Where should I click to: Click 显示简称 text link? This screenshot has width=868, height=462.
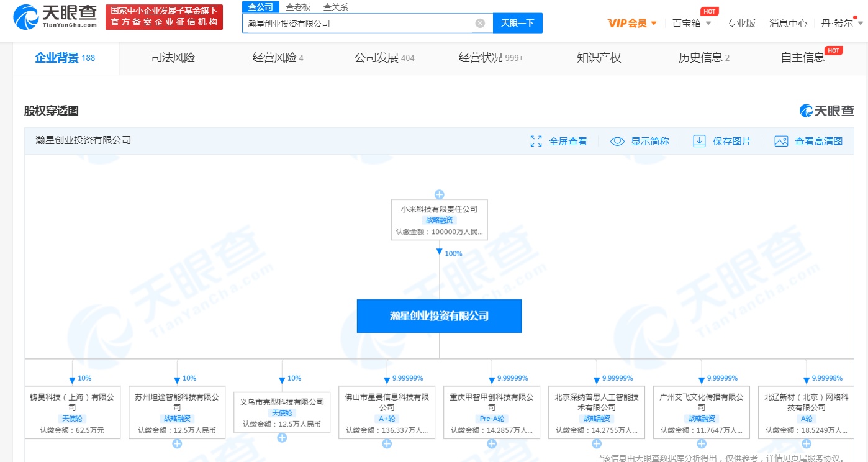[x=650, y=141]
